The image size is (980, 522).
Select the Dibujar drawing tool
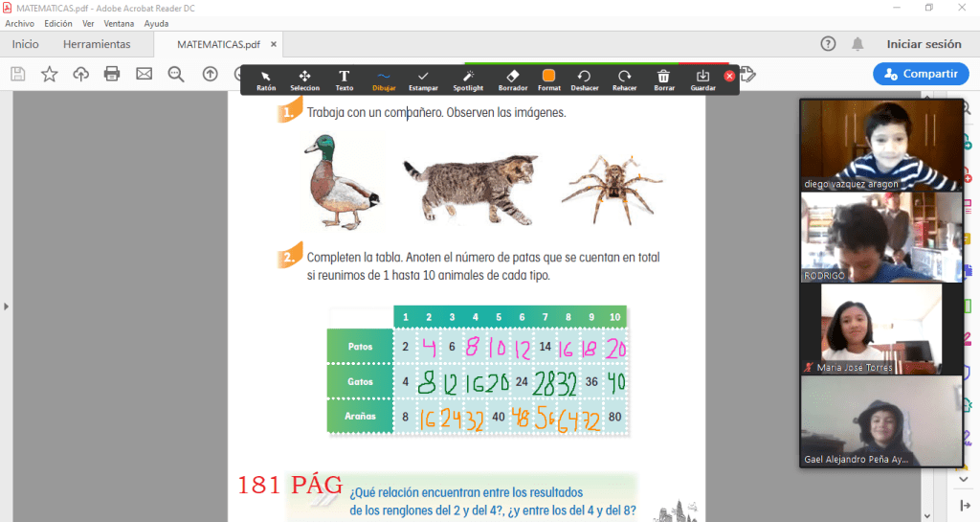coord(384,79)
